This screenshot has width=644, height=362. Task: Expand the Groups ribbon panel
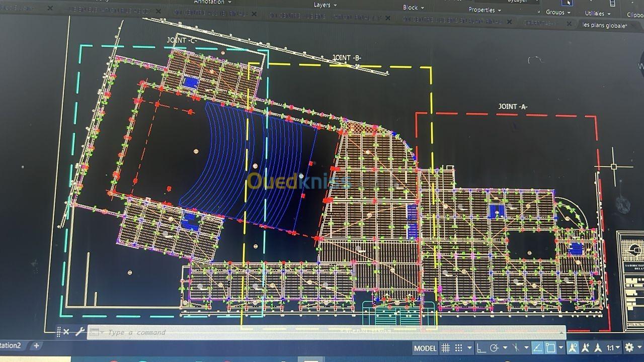[x=558, y=12]
